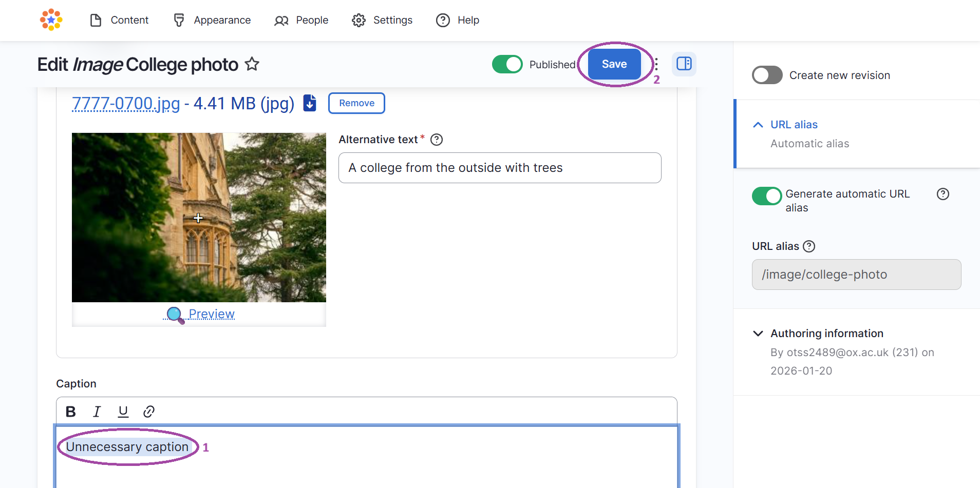Click the insert Link icon in caption toolbar
This screenshot has height=488, width=980.
(149, 411)
